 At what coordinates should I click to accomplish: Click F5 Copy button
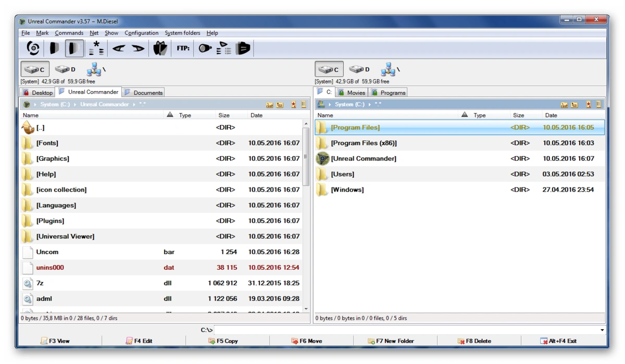coord(223,341)
